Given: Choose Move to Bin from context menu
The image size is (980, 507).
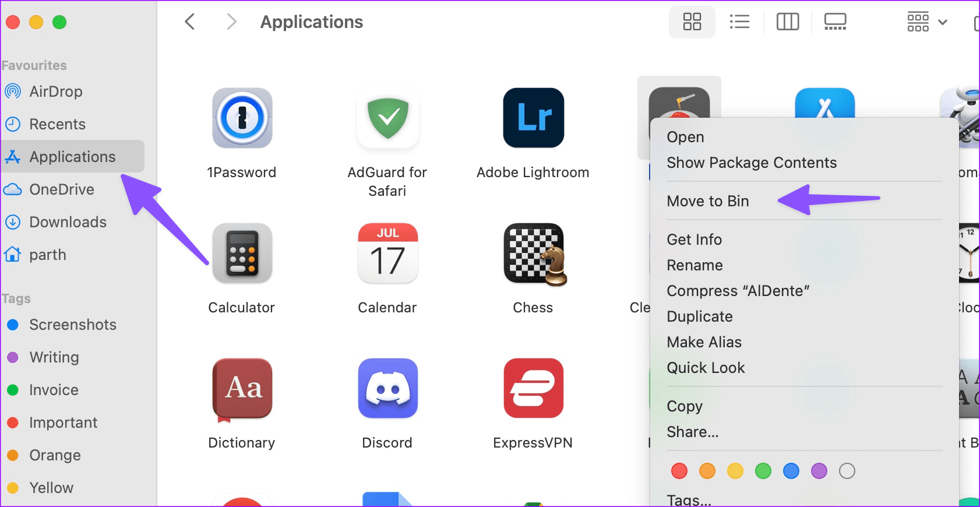Looking at the screenshot, I should point(707,201).
